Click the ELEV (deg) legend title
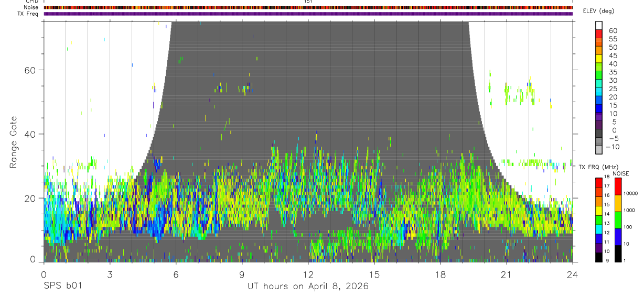 click(x=598, y=12)
